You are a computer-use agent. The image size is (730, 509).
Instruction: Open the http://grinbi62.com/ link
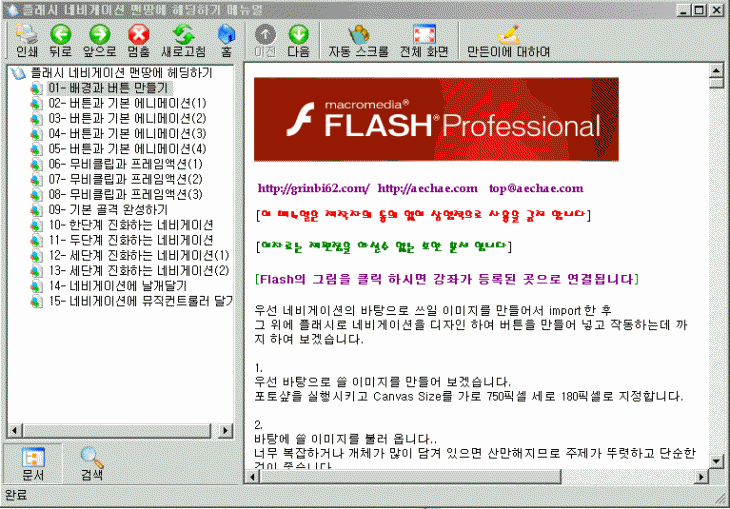pyautogui.click(x=313, y=188)
